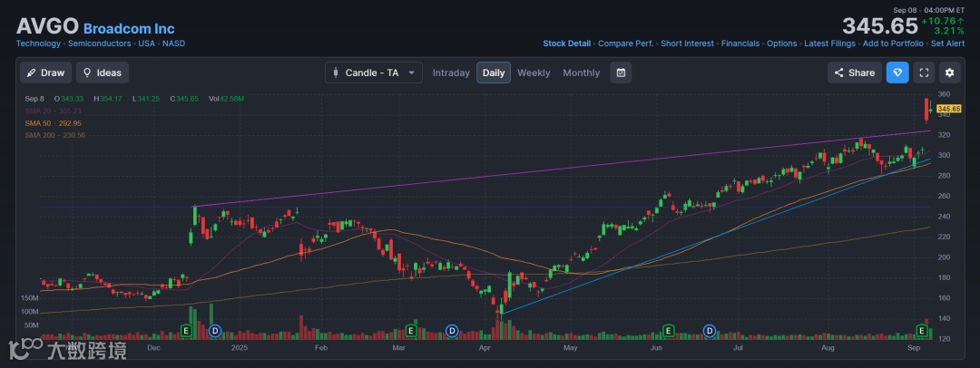This screenshot has width=980, height=368.
Task: Click the Sep 08 04:00PM ET timestamp
Action: click(929, 10)
